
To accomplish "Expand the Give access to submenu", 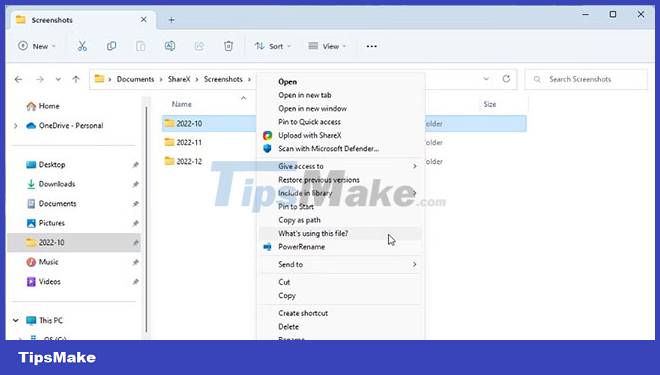I will coord(415,166).
